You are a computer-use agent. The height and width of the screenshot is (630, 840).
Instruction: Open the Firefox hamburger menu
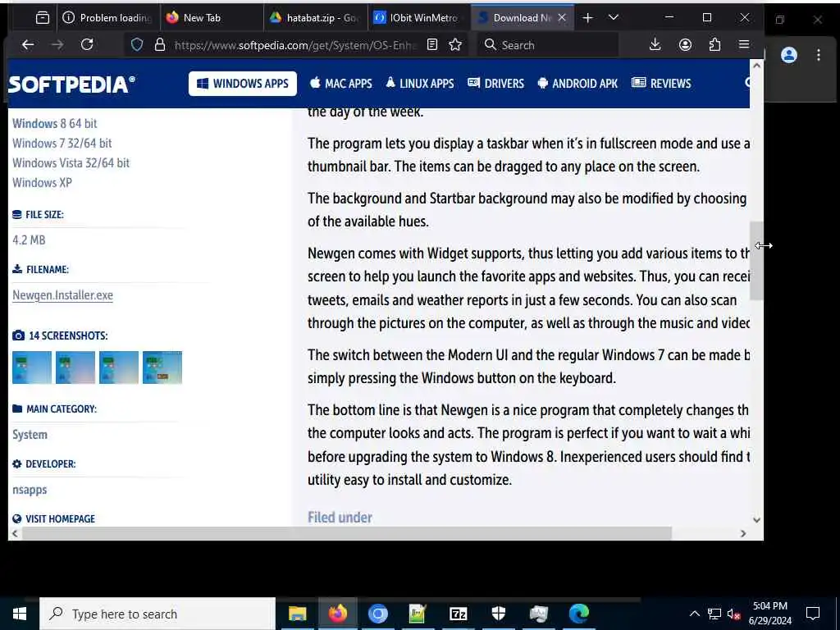coord(743,44)
